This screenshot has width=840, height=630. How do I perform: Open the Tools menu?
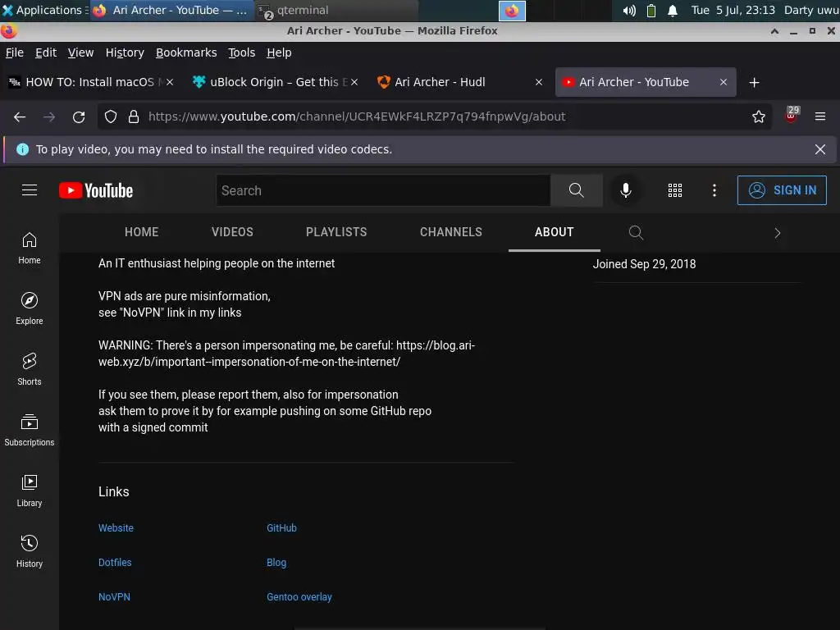point(242,52)
